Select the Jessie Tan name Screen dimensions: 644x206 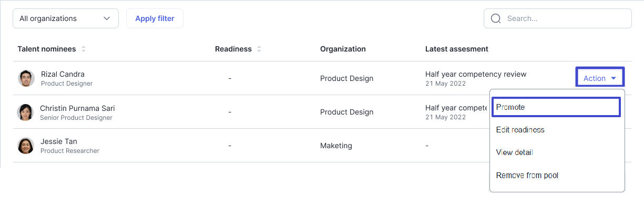59,141
